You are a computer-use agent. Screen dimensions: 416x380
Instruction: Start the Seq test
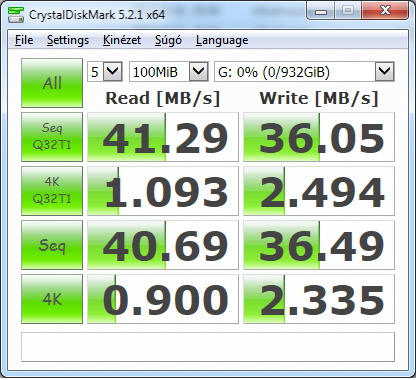pos(52,245)
